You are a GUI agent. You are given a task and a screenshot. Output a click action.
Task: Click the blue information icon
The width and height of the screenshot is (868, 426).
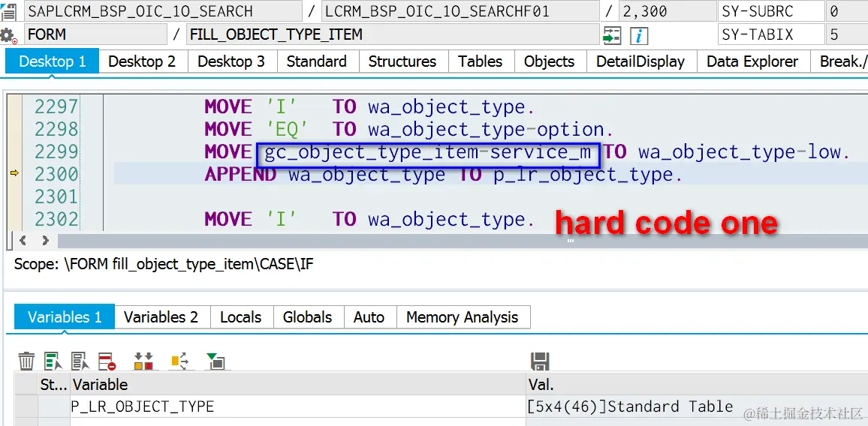(x=640, y=36)
